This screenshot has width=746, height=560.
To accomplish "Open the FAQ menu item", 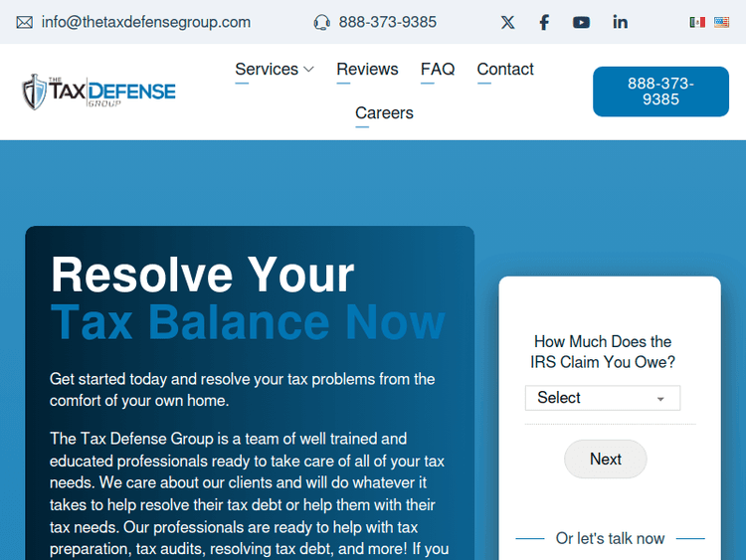I will pyautogui.click(x=438, y=70).
